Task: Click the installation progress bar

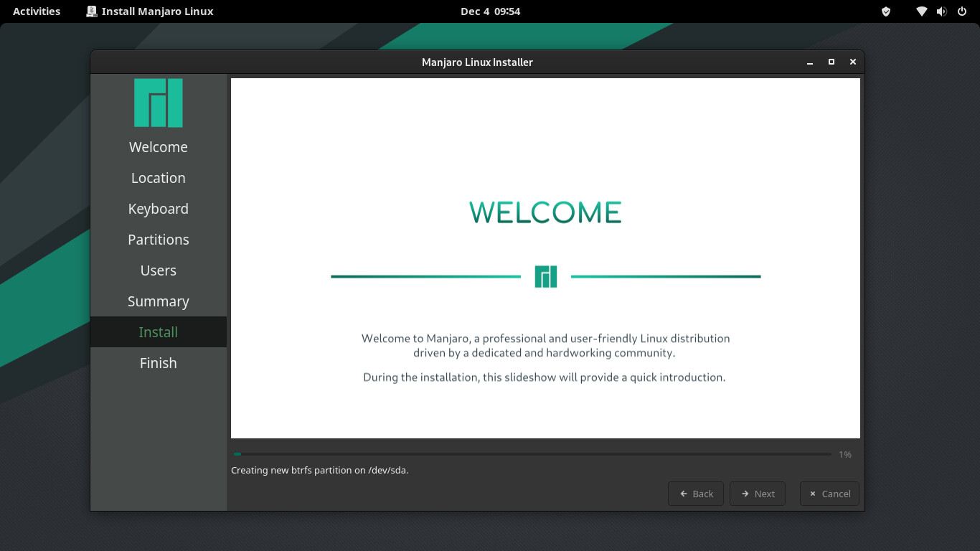Action: pyautogui.click(x=532, y=454)
